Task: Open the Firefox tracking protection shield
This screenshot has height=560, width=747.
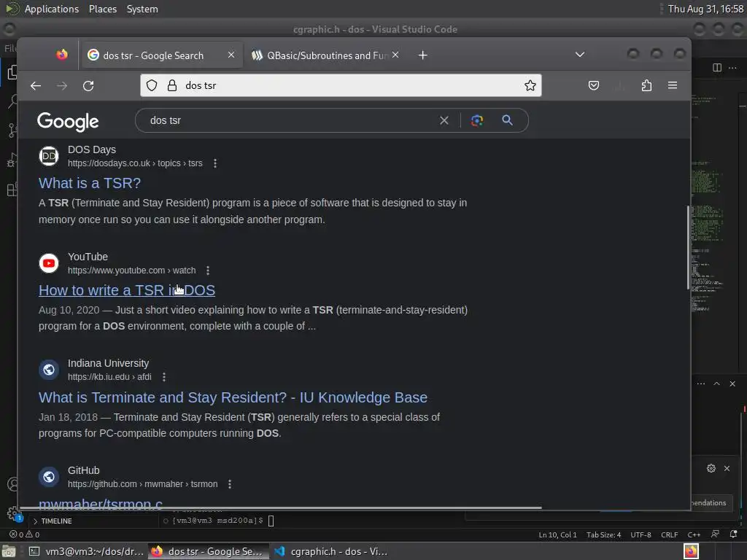Action: point(152,85)
